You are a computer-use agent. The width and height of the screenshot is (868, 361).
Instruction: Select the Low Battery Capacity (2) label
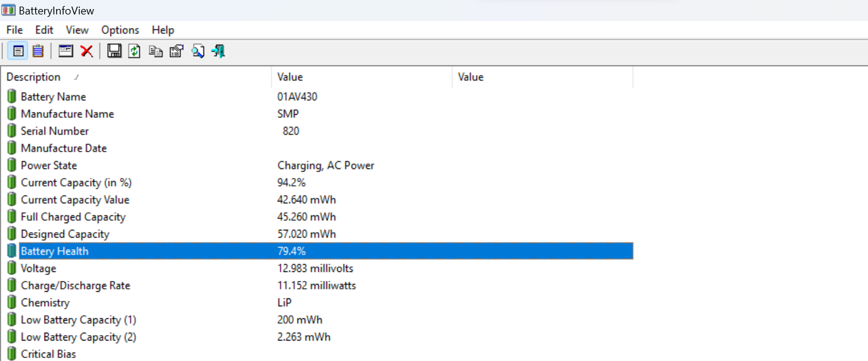pos(78,337)
